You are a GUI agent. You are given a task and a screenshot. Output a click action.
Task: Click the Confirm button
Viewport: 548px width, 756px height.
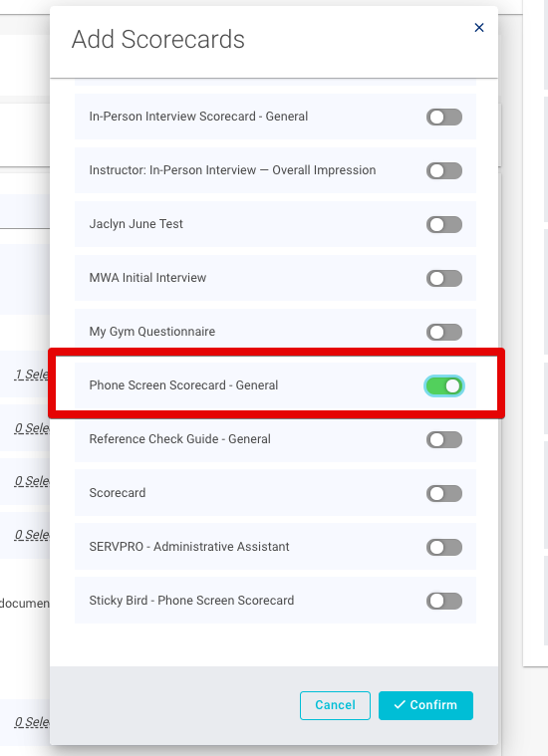(x=425, y=705)
